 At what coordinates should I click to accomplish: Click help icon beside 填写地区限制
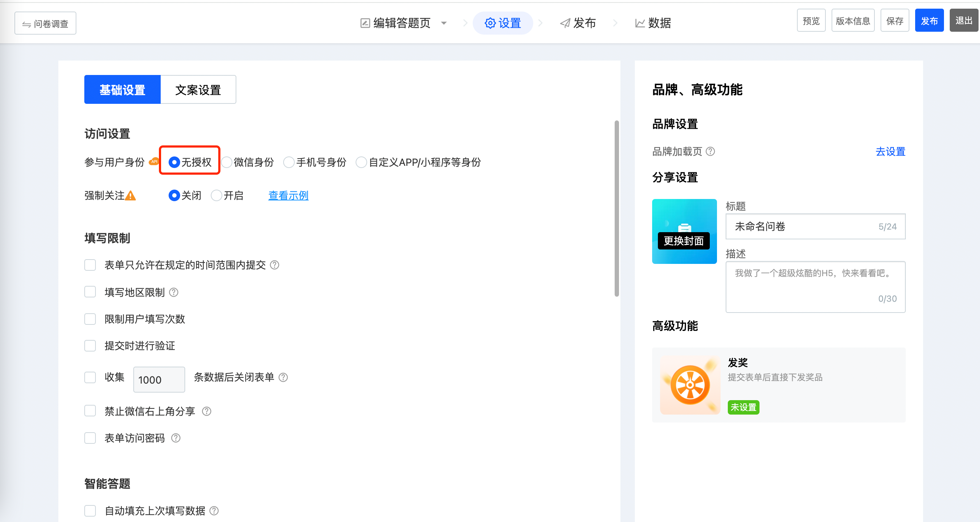click(x=173, y=292)
